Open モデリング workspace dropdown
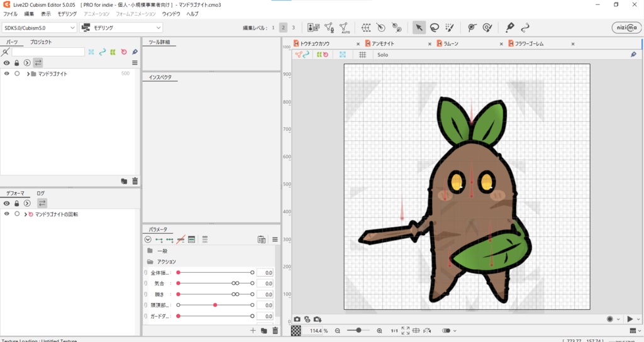The width and height of the screenshot is (644, 342). (x=121, y=28)
